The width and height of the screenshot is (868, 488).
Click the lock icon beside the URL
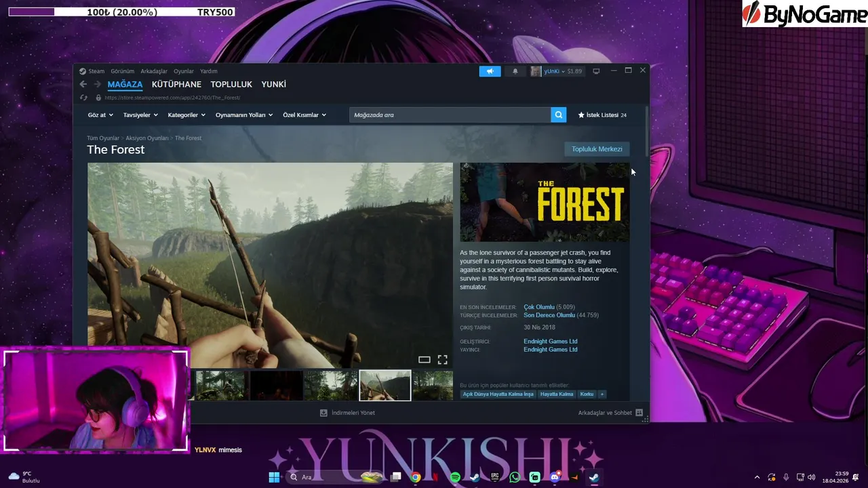click(98, 98)
